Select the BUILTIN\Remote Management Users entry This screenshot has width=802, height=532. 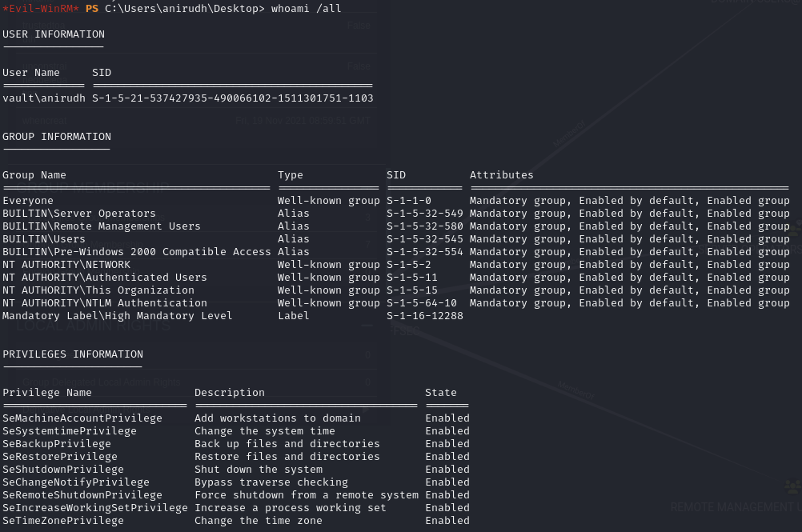pyautogui.click(x=102, y=226)
